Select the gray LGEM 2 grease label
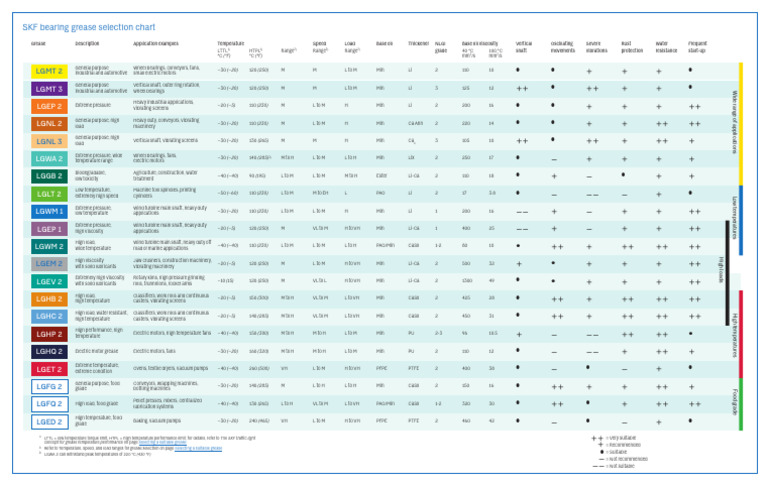The image size is (768, 485). (x=49, y=264)
